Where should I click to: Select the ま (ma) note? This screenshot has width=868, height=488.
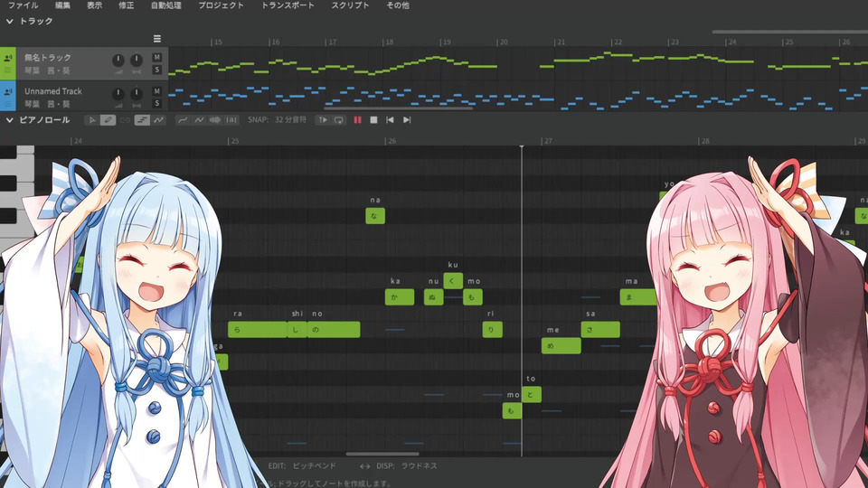pyautogui.click(x=637, y=297)
